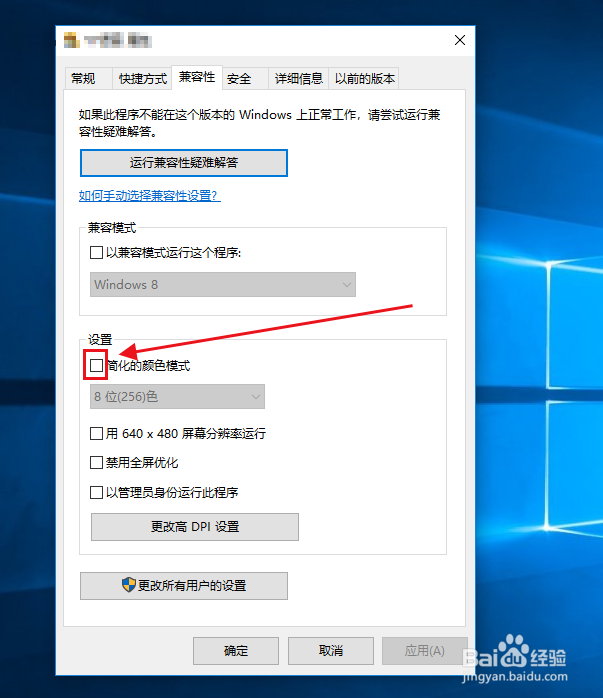Click the shield icon on change-all-users button

click(129, 585)
